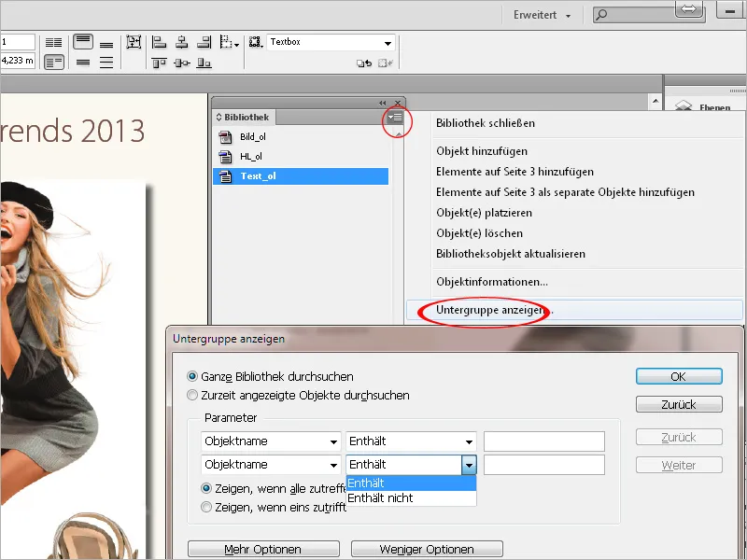Click the gutter field showing 4,233 m
The image size is (747, 560).
[18, 61]
